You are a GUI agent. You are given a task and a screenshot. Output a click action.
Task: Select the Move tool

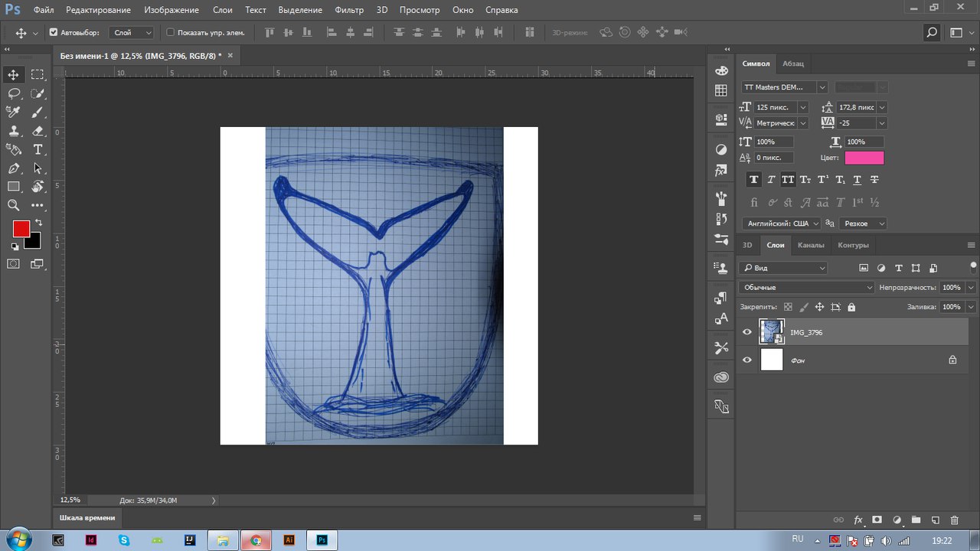click(14, 74)
